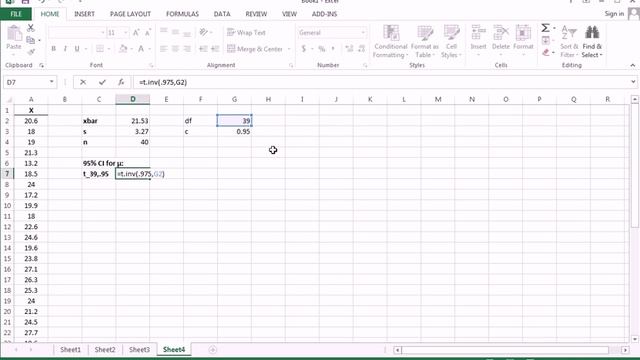Screen dimensions: 640x360
Task: Expand the Name Box dropdown arrow
Action: pos(51,82)
